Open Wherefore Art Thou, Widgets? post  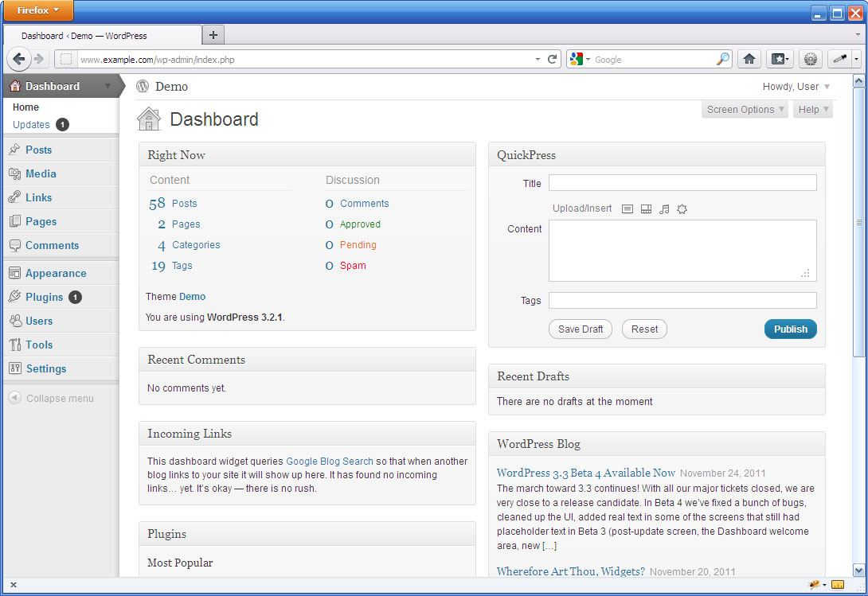pyautogui.click(x=571, y=571)
